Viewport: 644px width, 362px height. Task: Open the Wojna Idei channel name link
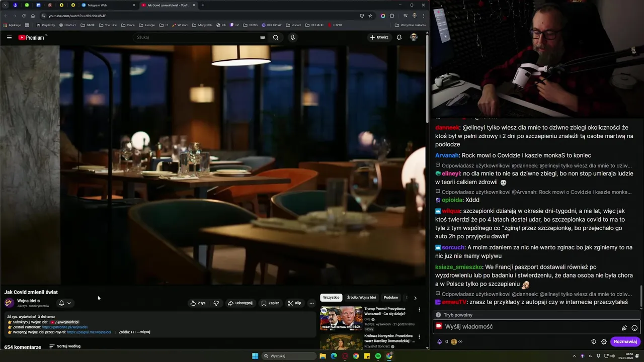point(27,301)
